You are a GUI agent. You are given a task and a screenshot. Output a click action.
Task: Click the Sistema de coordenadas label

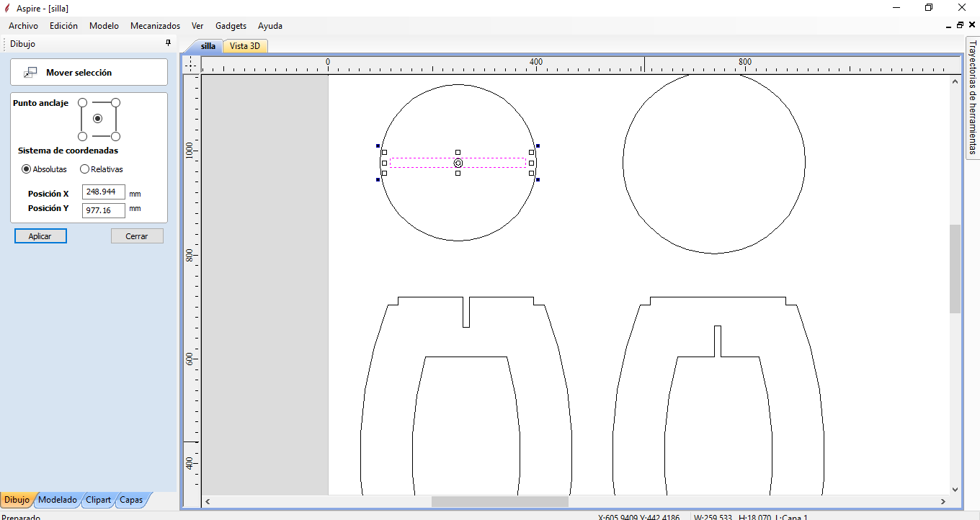[68, 151]
